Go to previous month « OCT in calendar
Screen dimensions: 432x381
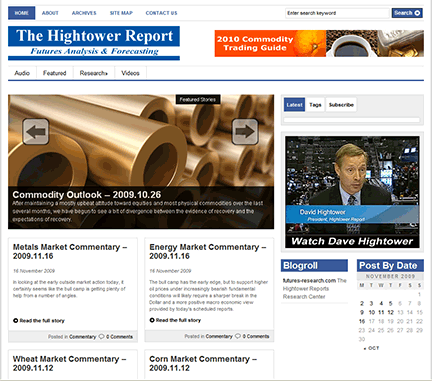pos(371,348)
